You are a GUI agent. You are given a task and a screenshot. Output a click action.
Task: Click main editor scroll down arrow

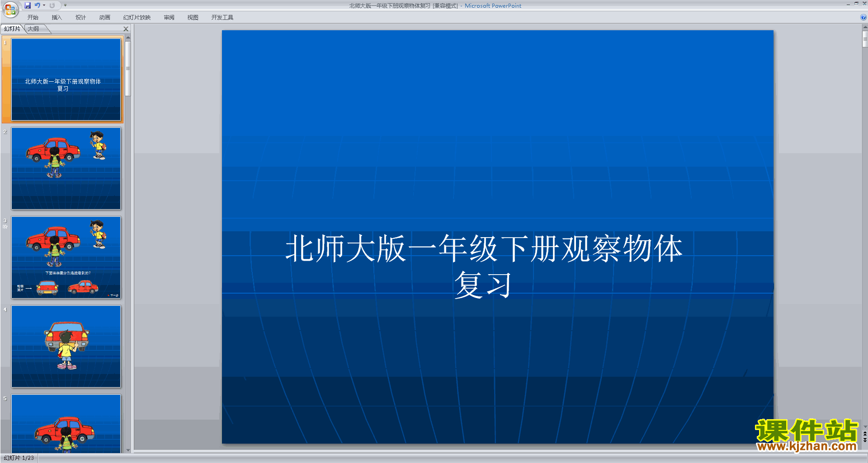[865, 426]
